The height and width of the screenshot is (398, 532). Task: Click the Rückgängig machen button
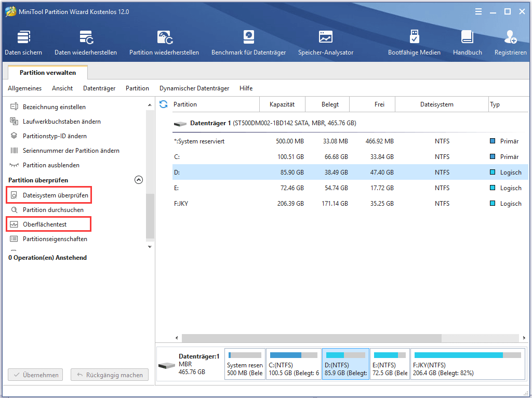tap(110, 375)
